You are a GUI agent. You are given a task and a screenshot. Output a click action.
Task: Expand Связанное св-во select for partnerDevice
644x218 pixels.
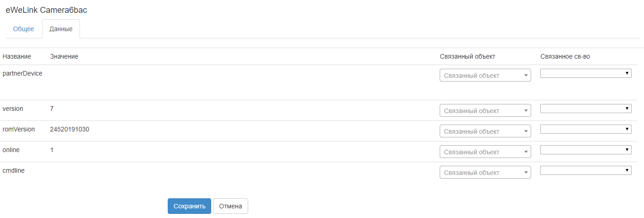click(585, 73)
